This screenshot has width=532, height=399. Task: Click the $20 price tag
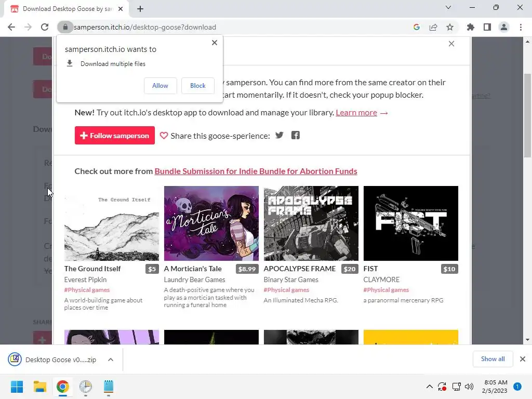tap(350, 269)
